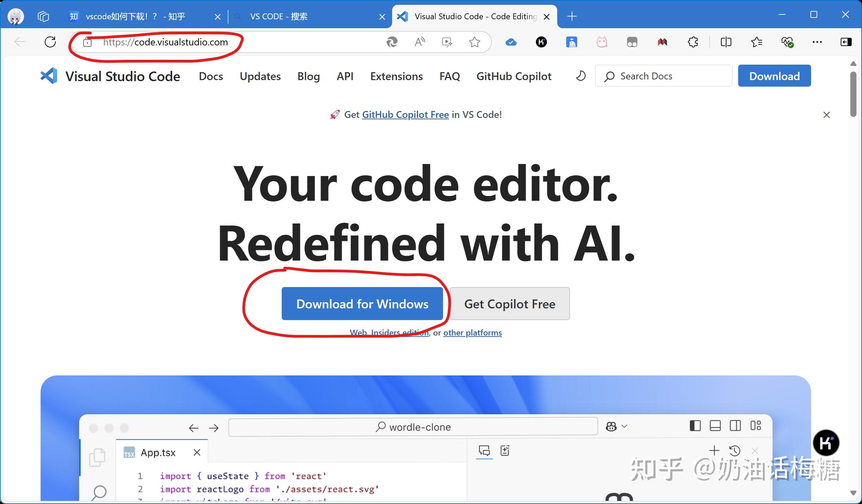862x504 pixels.
Task: Click Download for Windows button
Action: point(362,304)
